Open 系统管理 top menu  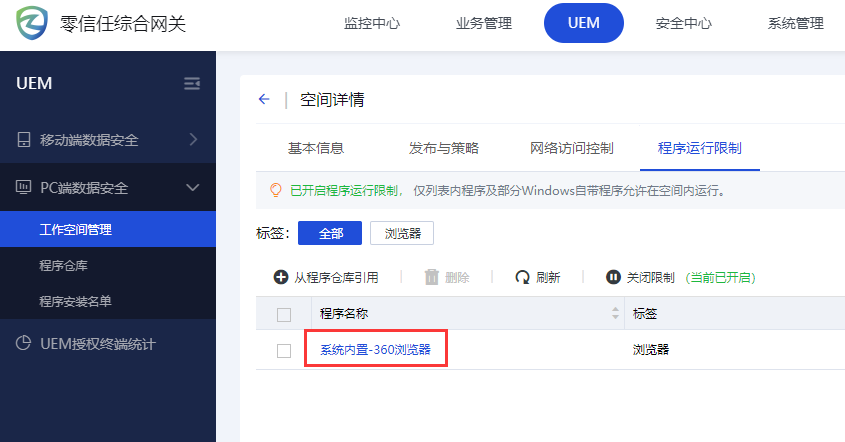coord(796,23)
